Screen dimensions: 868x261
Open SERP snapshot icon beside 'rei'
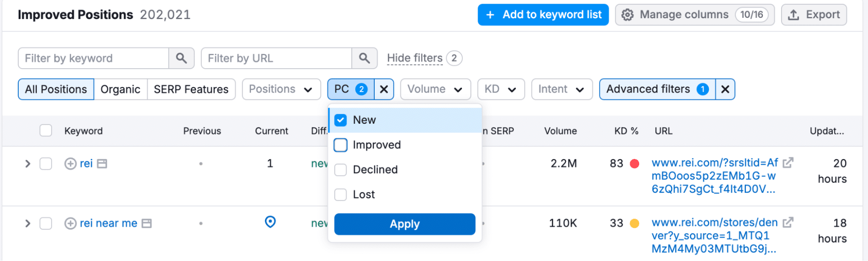pyautogui.click(x=102, y=164)
